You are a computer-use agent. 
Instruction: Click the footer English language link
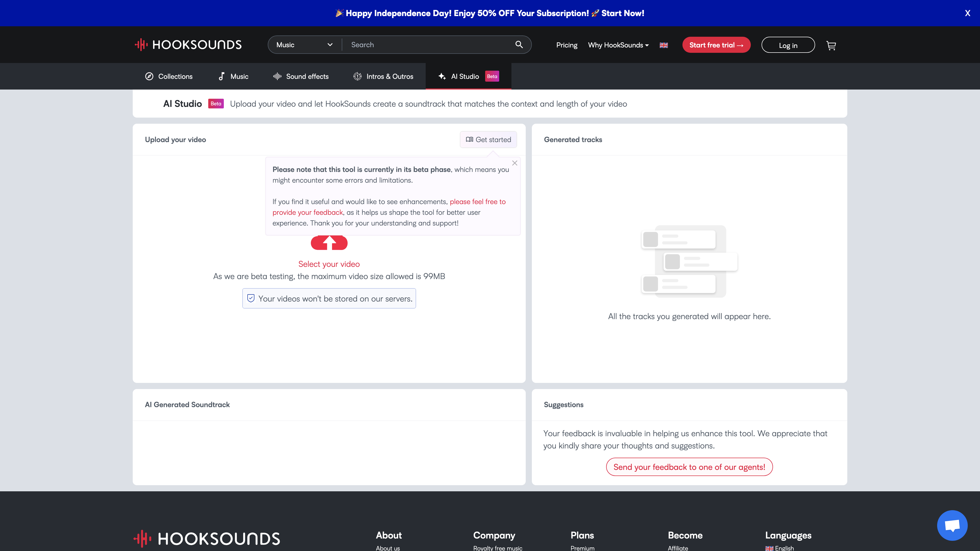(x=779, y=548)
